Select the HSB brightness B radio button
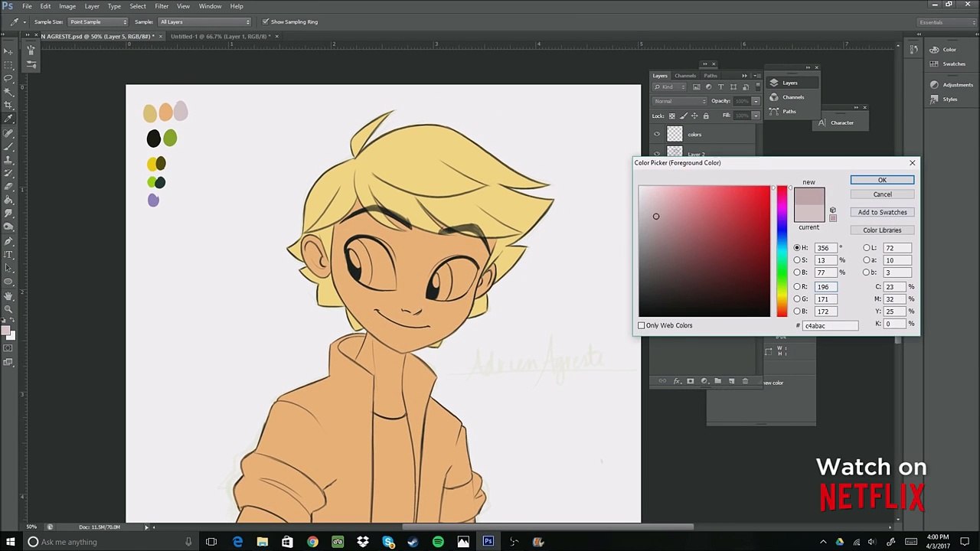This screenshot has height=551, width=980. click(x=797, y=272)
